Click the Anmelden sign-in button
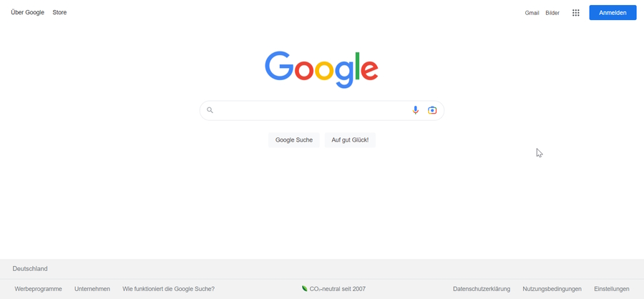 [x=613, y=13]
